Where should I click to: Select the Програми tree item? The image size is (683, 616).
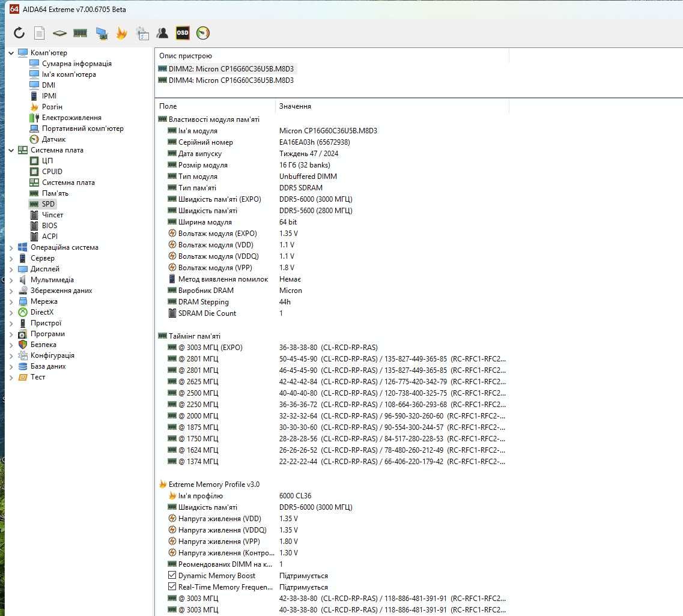click(47, 334)
